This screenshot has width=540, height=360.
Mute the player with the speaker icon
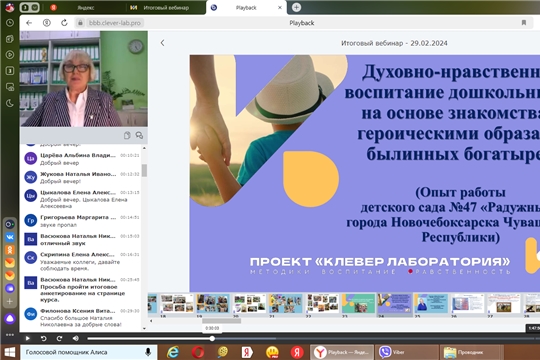tap(75, 338)
